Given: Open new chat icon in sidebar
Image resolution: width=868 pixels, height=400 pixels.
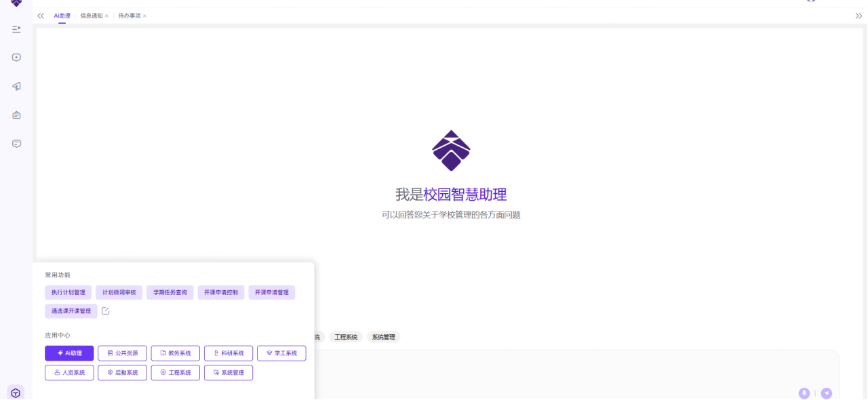Looking at the screenshot, I should (x=16, y=58).
